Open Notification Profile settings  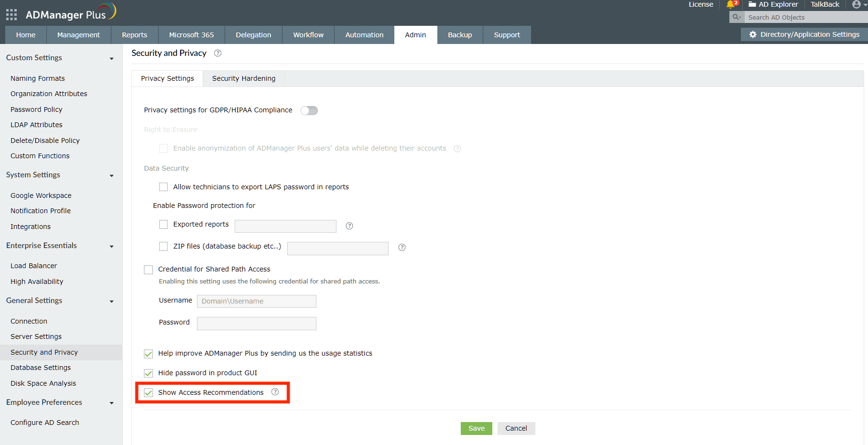[41, 211]
